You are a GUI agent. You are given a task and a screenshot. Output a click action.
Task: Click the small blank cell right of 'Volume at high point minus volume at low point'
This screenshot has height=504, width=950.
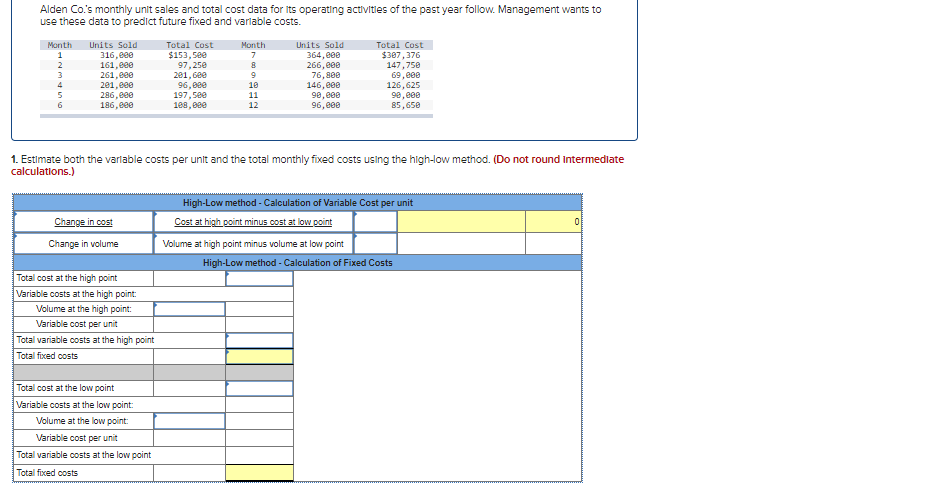(x=375, y=244)
